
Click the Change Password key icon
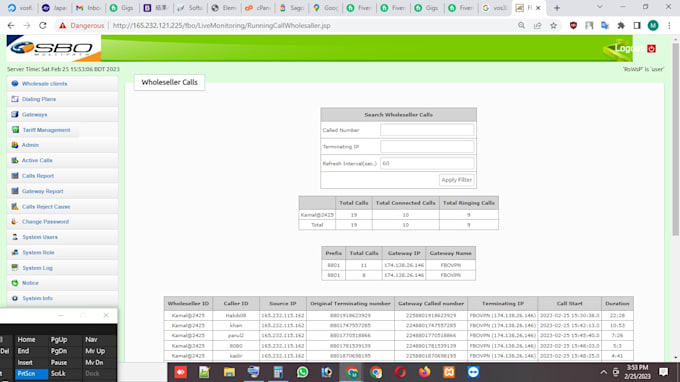(15, 222)
